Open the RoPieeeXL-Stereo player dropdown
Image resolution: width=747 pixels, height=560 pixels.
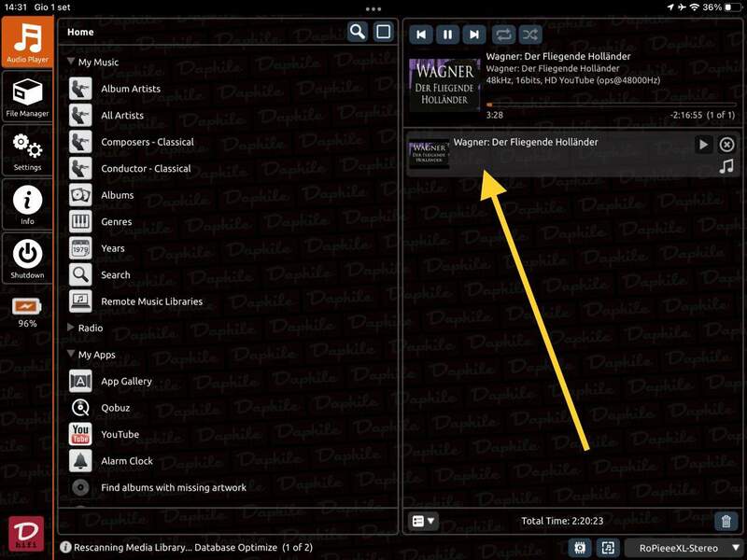(x=684, y=548)
